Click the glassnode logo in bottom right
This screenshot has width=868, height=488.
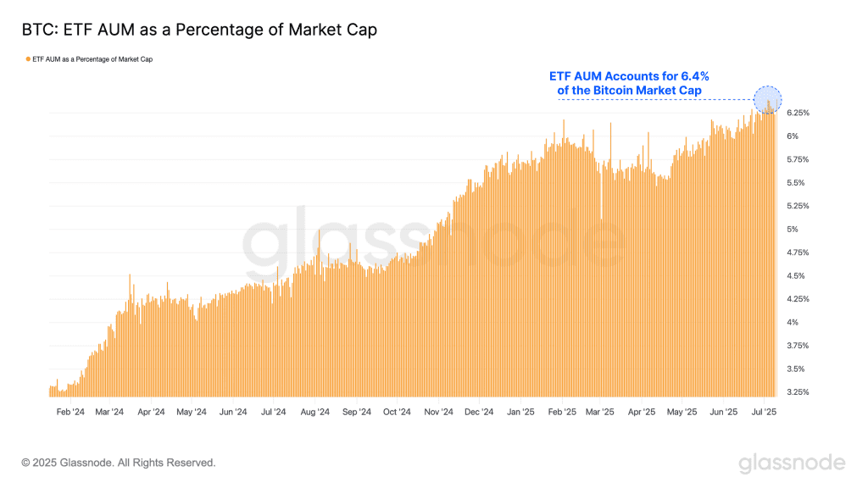point(792,463)
